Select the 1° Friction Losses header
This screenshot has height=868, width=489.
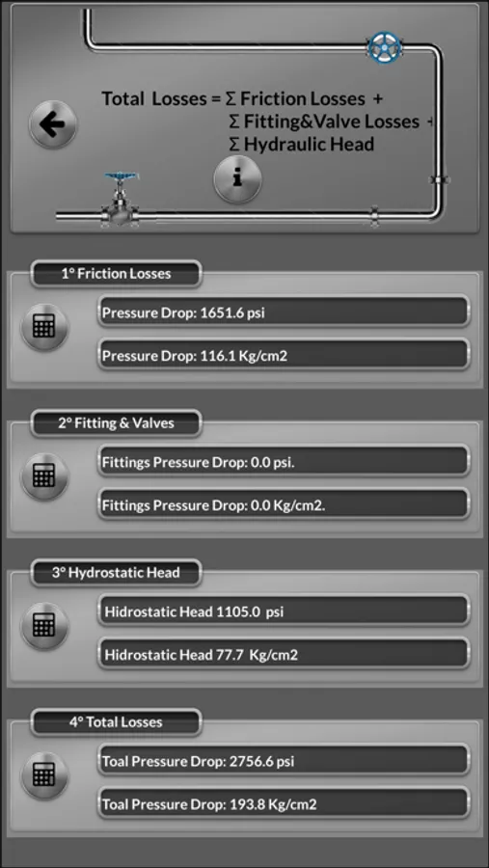116,274
